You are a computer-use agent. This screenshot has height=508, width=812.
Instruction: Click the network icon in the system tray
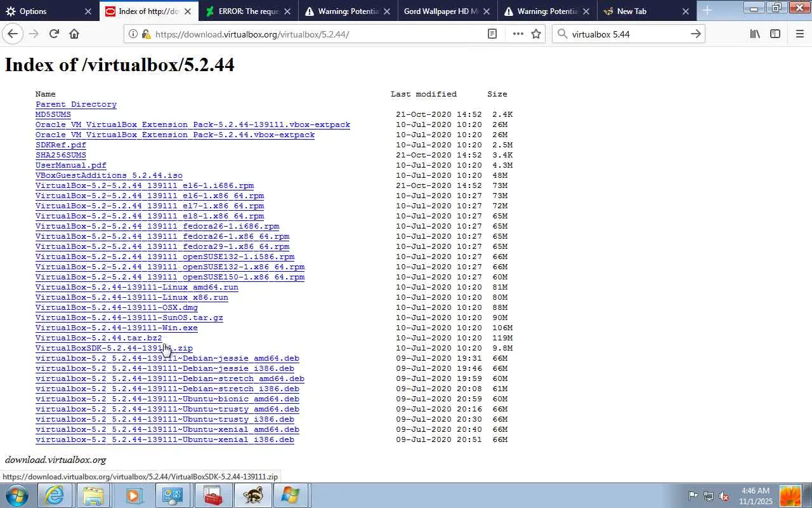click(x=709, y=496)
